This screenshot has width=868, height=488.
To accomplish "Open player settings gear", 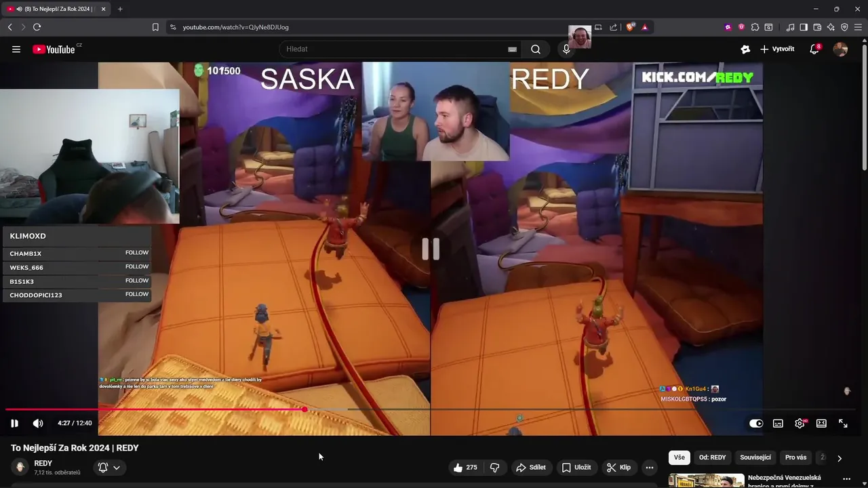I will pyautogui.click(x=800, y=423).
